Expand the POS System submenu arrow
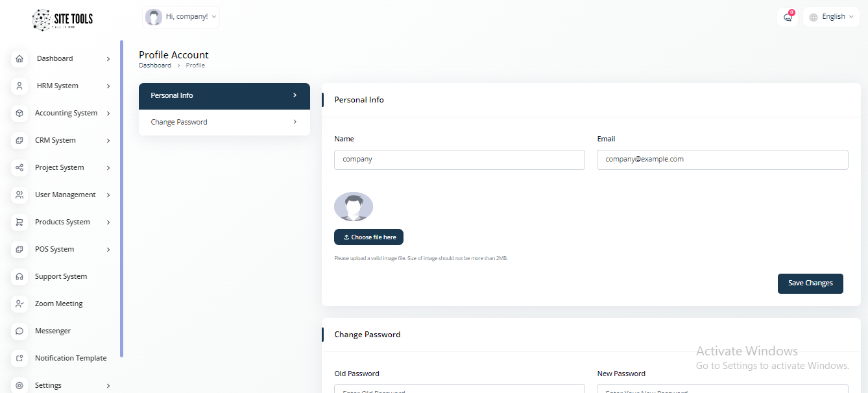 coord(108,250)
